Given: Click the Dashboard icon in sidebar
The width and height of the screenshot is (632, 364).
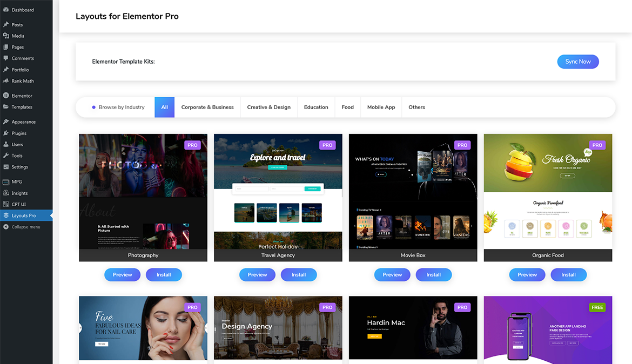Looking at the screenshot, I should coord(5,10).
